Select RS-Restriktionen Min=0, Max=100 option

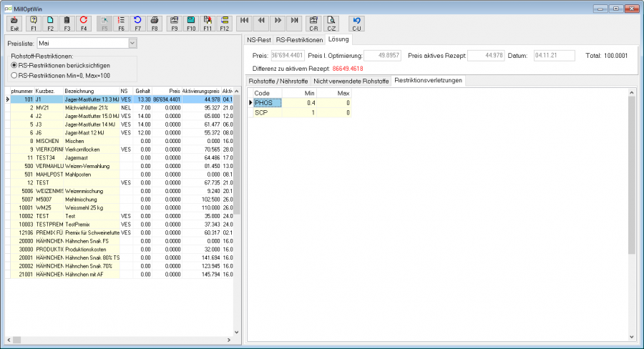[14, 76]
